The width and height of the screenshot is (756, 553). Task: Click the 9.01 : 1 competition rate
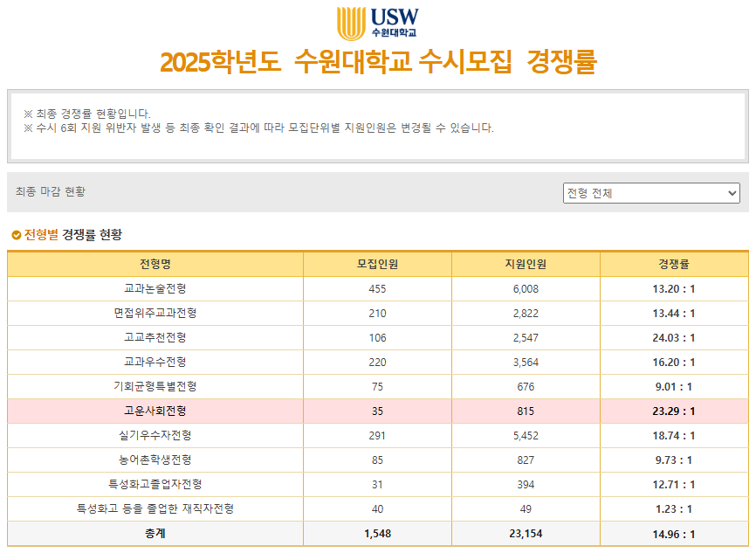tap(674, 387)
